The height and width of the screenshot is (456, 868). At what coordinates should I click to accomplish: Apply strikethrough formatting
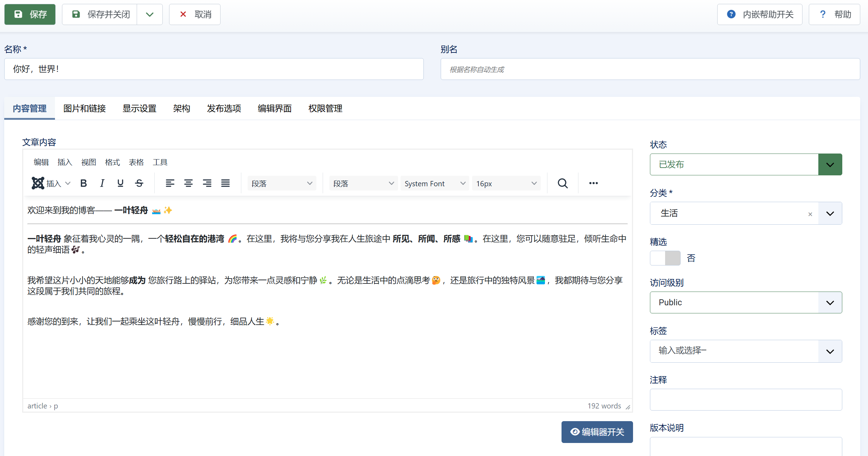pos(139,183)
